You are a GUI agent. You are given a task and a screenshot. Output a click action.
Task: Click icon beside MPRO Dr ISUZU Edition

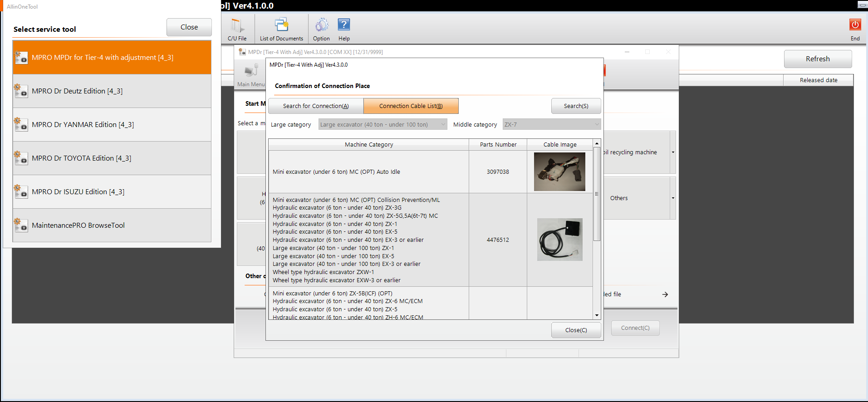pyautogui.click(x=21, y=192)
